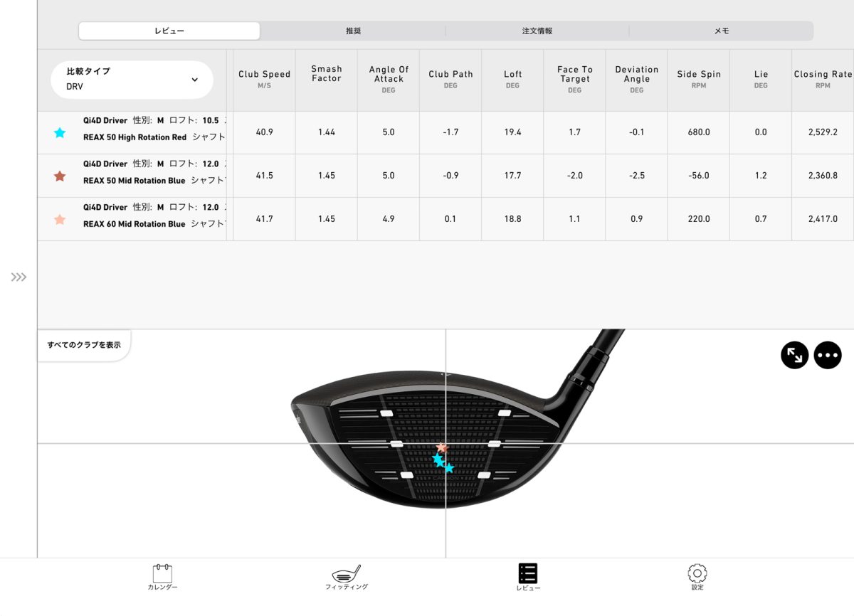Select the orange impact marker on the clubface
This screenshot has width=854, height=616.
pos(442,449)
